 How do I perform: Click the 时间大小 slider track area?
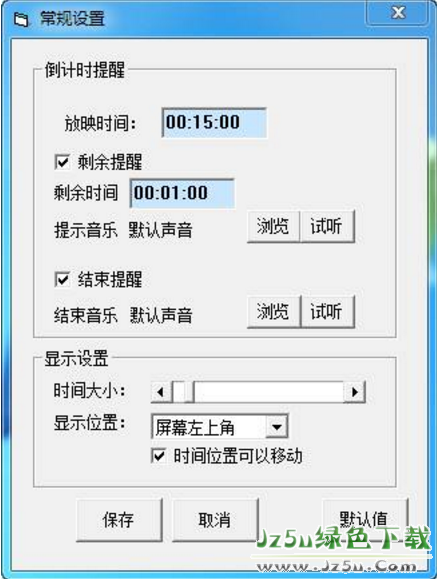(x=269, y=391)
